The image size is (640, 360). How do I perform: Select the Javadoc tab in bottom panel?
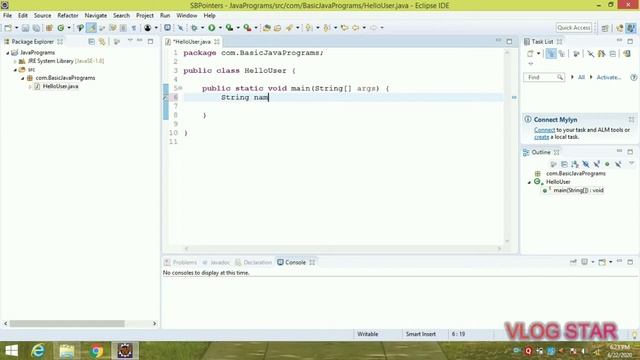[x=216, y=262]
